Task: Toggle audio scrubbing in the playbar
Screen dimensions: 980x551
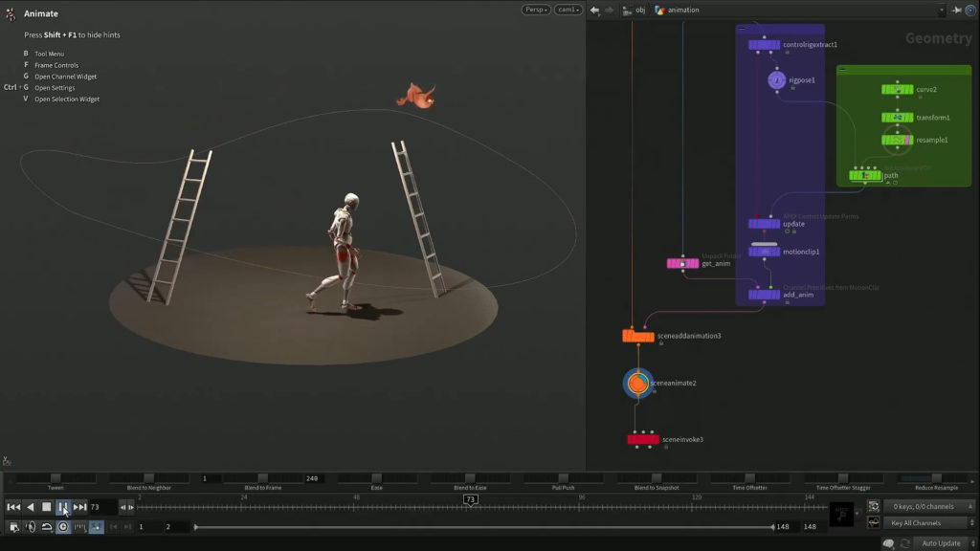Action: tap(31, 527)
